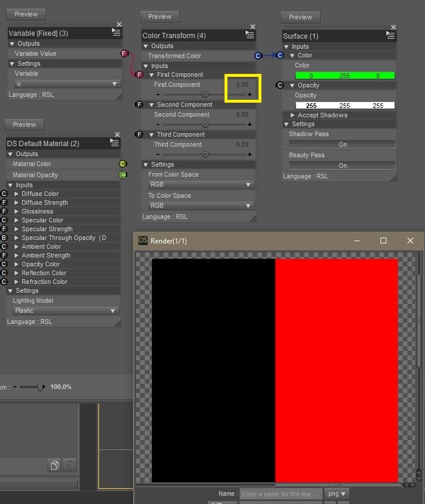Click the Ambient Color input C connector
The height and width of the screenshot is (504, 425).
[x=4, y=246]
